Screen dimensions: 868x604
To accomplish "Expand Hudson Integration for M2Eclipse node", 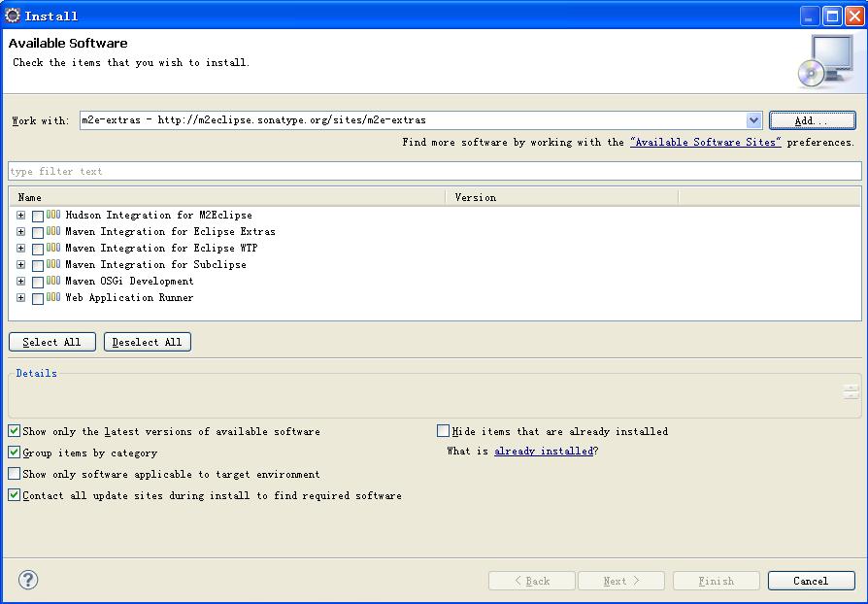I will [21, 215].
